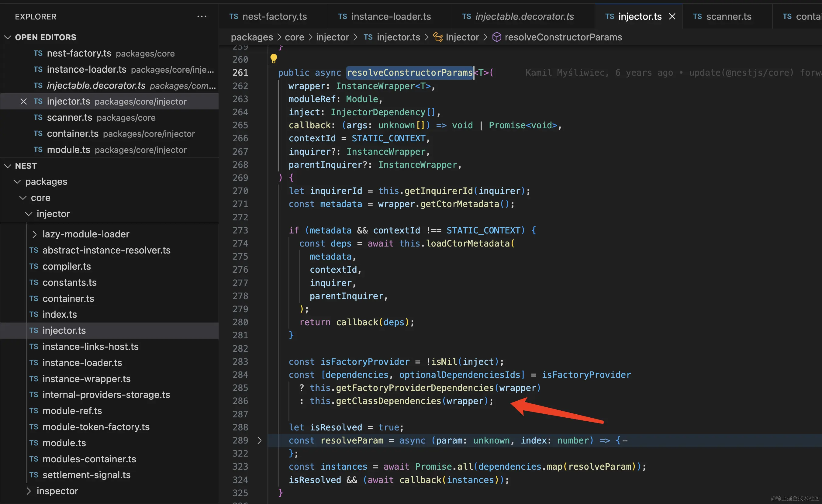
Task: Click core in the breadcrumb
Action: click(x=294, y=37)
